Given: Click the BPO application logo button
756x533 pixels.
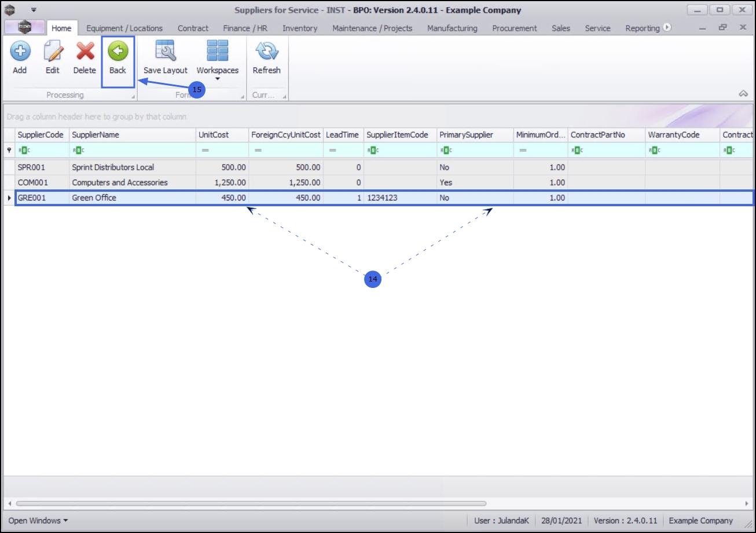Looking at the screenshot, I should [x=24, y=27].
